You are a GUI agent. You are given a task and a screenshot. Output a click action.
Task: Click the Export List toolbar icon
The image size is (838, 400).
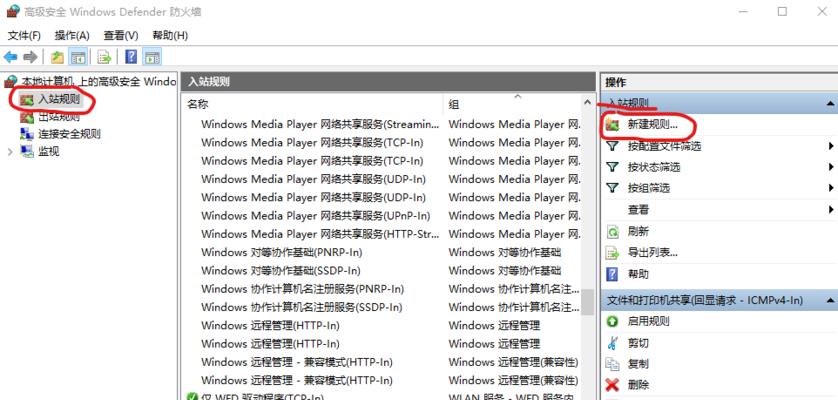(103, 56)
